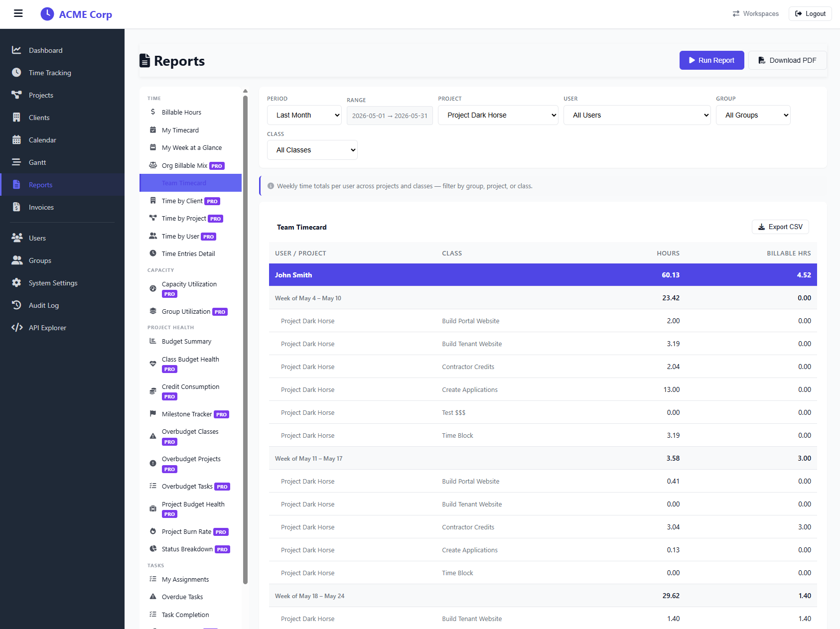The width and height of the screenshot is (840, 629).
Task: Open the All Classes dropdown
Action: click(312, 150)
